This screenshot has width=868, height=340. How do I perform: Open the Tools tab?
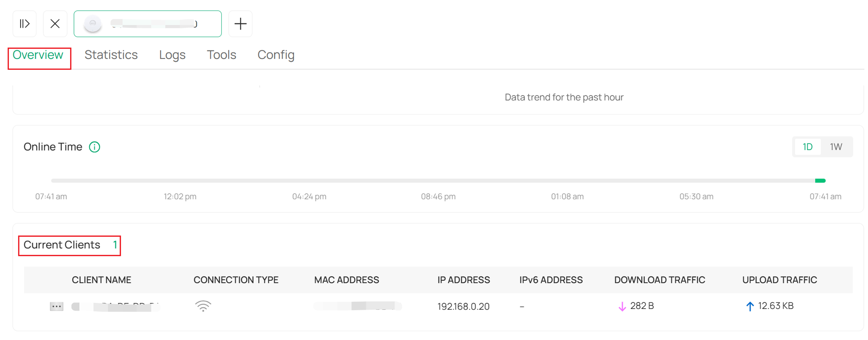[221, 55]
